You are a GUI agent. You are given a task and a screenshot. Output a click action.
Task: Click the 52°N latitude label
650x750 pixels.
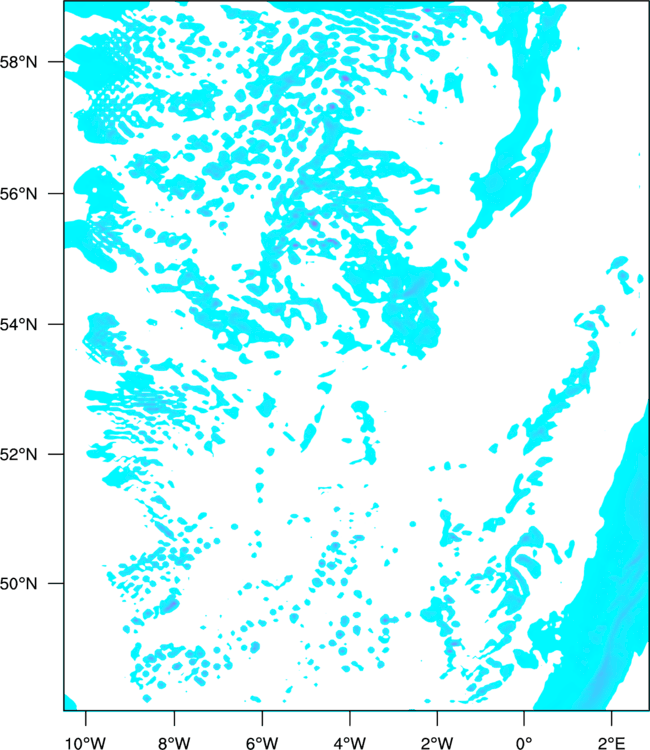click(18, 454)
